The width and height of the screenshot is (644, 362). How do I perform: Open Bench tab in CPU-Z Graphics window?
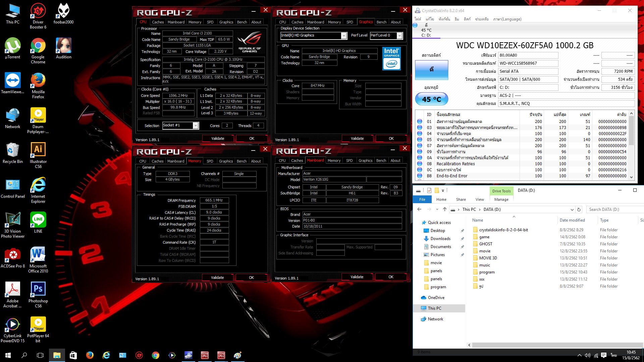381,22
